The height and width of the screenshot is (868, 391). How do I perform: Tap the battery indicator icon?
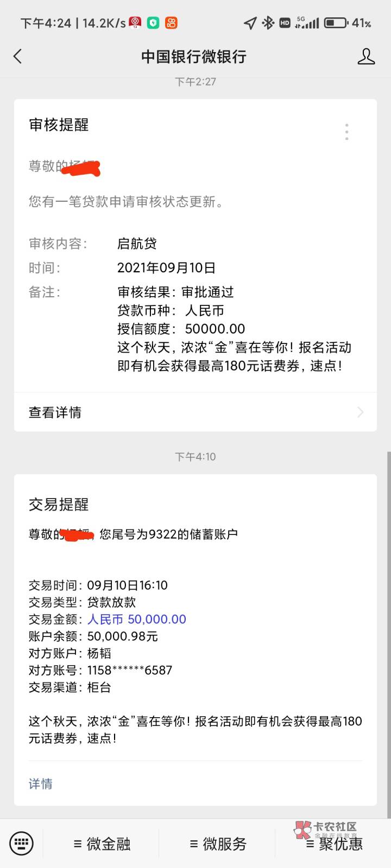tap(336, 23)
